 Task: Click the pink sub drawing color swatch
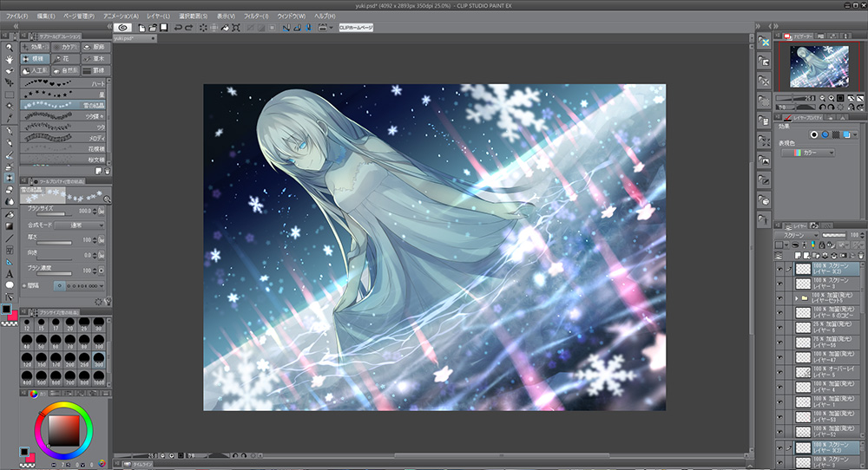13,316
